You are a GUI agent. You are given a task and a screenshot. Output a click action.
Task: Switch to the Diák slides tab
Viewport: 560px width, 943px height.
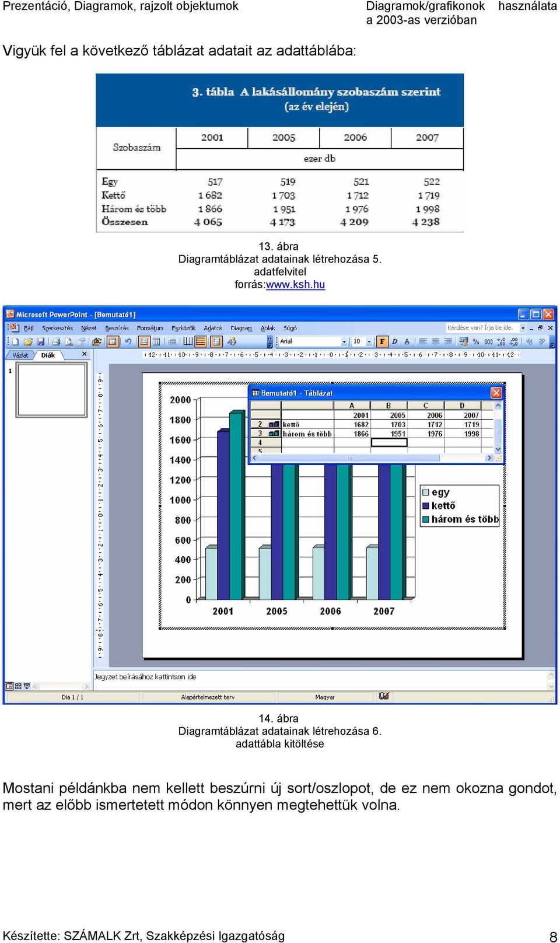pos(48,355)
